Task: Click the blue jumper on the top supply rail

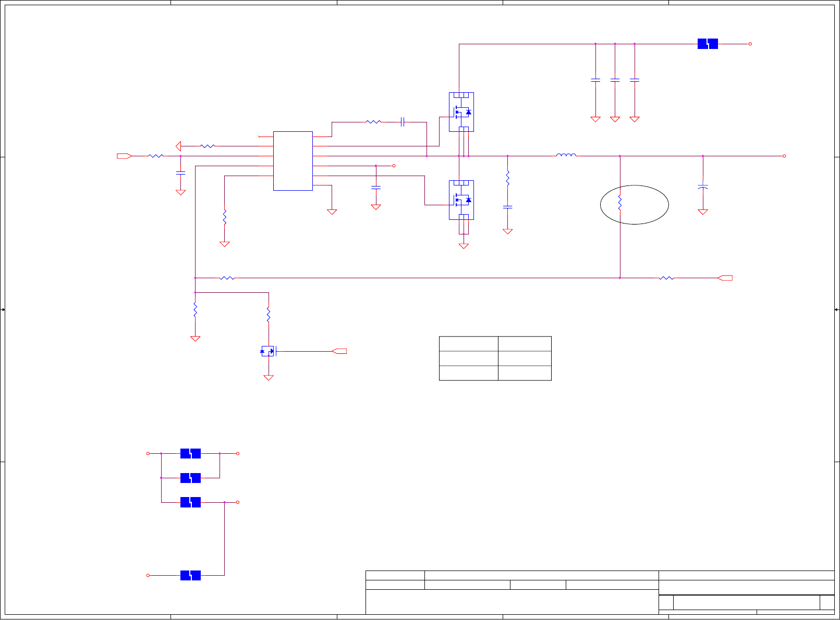Action: 708,44
